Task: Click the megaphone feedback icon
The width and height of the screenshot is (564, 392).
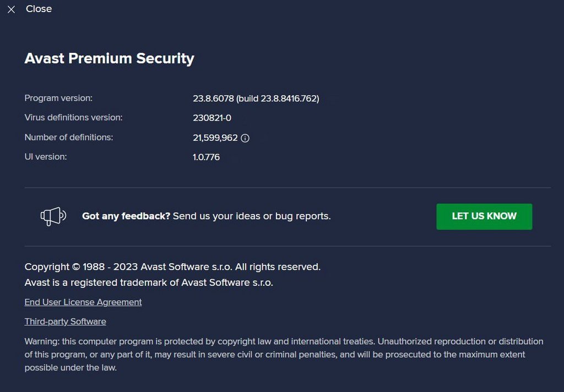Action: [53, 216]
